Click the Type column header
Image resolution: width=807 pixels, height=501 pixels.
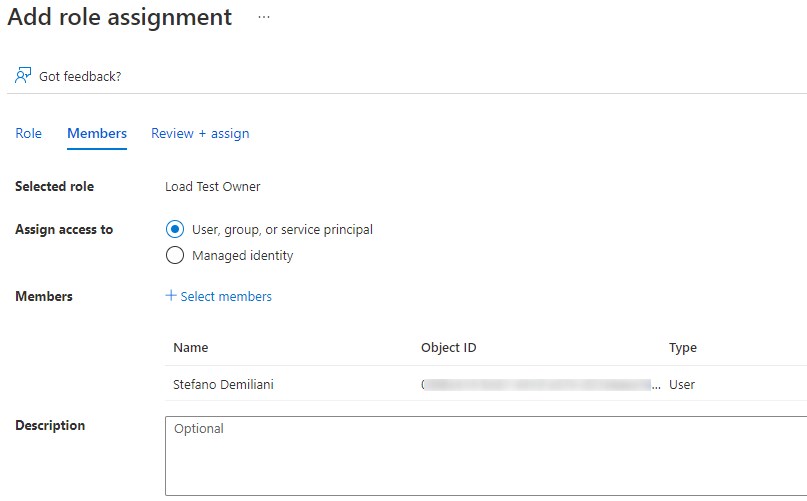pyautogui.click(x=683, y=348)
